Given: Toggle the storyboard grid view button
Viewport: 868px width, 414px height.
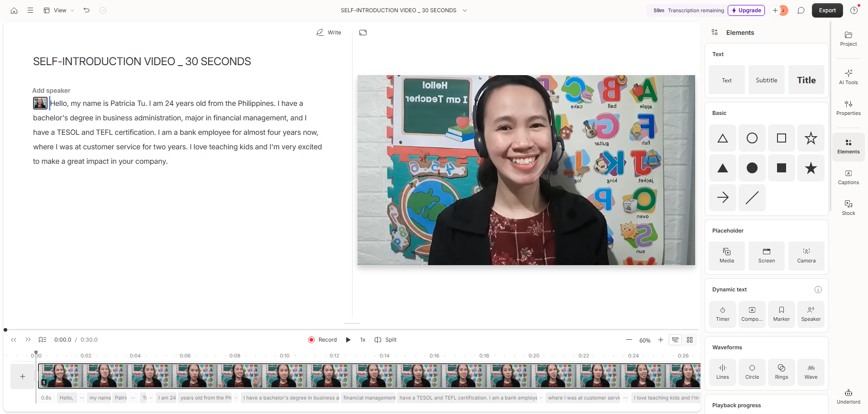Looking at the screenshot, I should pyautogui.click(x=690, y=340).
